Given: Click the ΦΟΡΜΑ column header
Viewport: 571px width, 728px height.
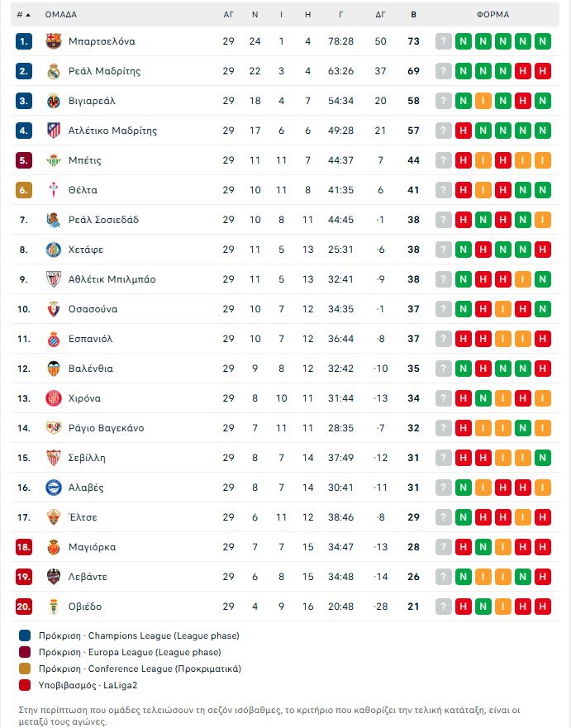Looking at the screenshot, I should click(x=493, y=14).
